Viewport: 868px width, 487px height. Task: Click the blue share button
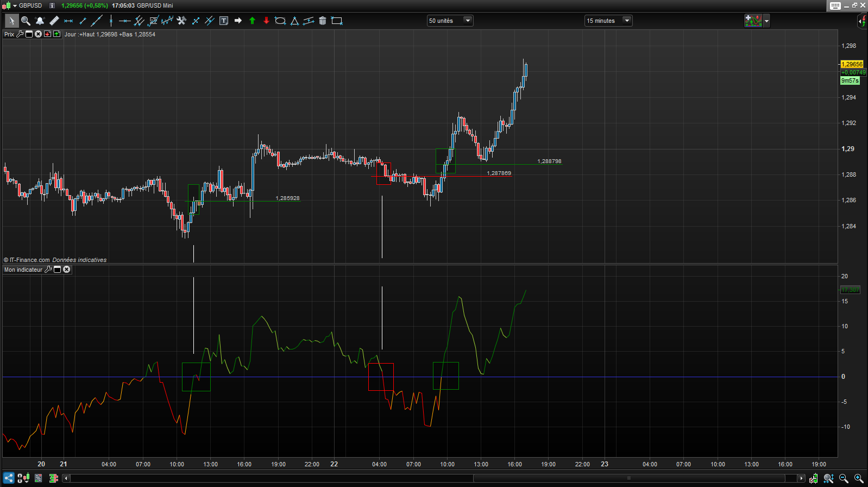pos(9,478)
